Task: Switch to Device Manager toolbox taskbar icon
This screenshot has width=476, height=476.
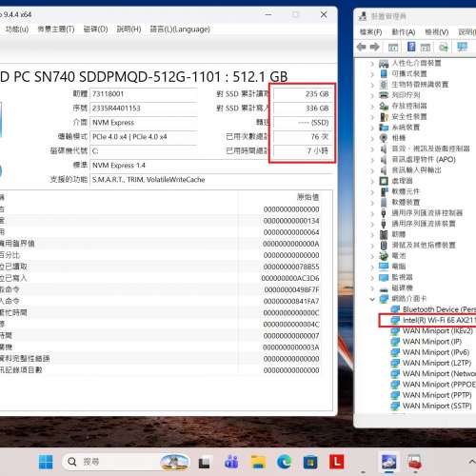Action: [414, 462]
